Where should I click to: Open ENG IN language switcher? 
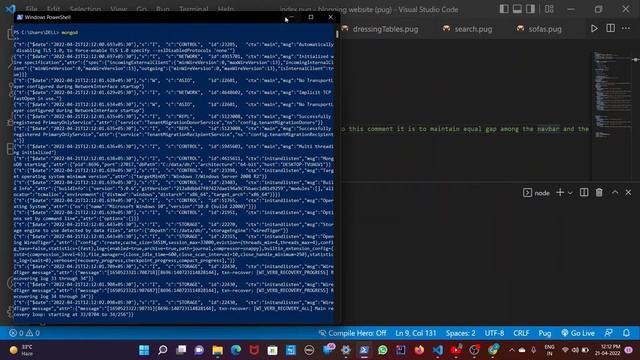tap(549, 350)
